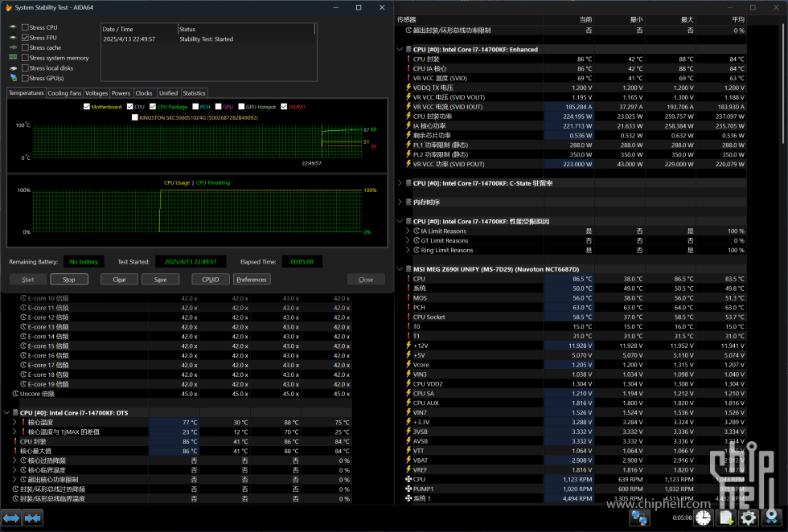Open sensor settings gear icon
Viewport: 788px width, 532px height.
[x=749, y=518]
